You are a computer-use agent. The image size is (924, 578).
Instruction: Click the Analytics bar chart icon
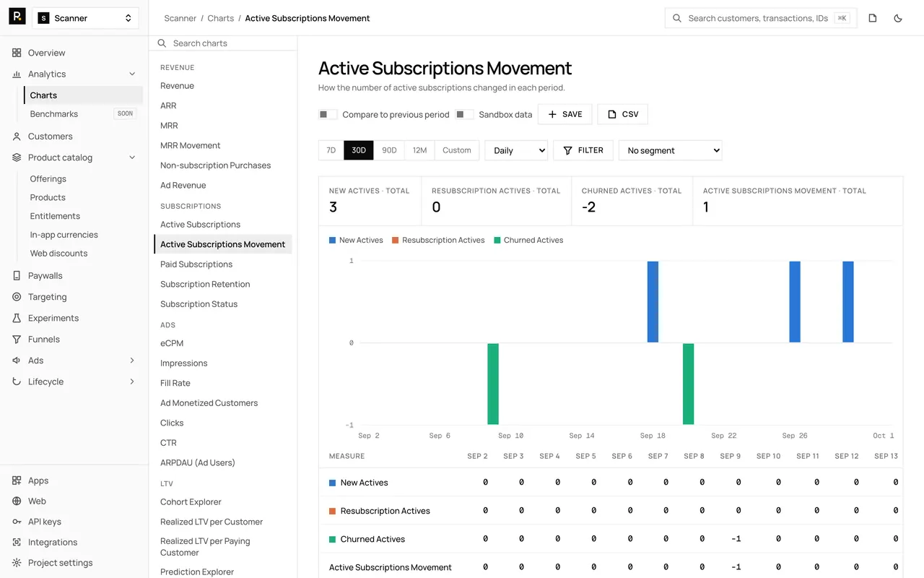click(x=17, y=74)
